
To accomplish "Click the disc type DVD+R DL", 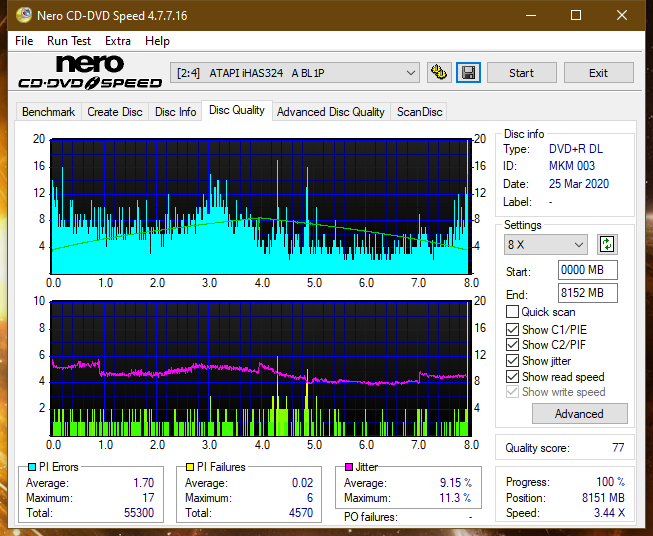I will tap(576, 149).
